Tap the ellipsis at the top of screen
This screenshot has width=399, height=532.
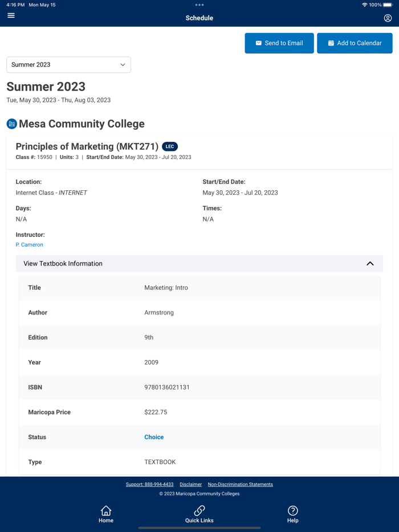199,5
